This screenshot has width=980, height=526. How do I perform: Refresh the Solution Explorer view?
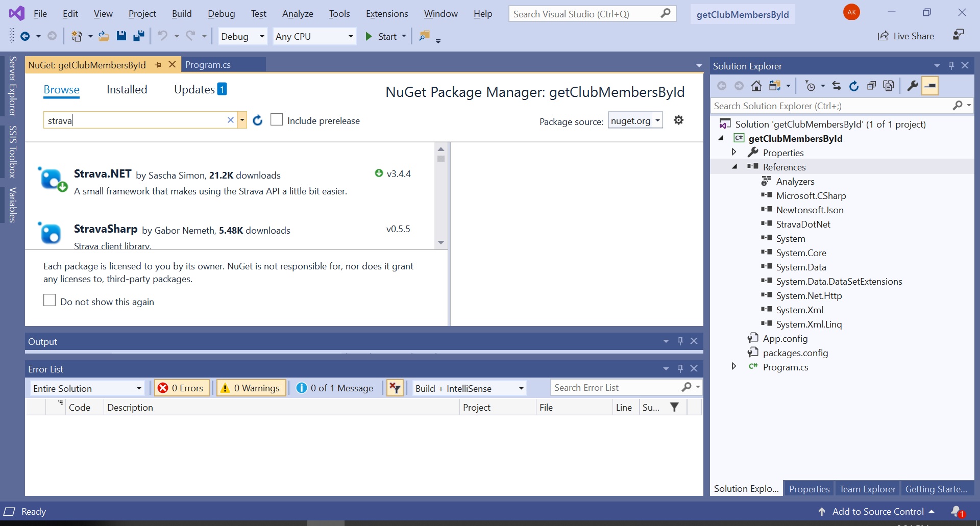[854, 86]
